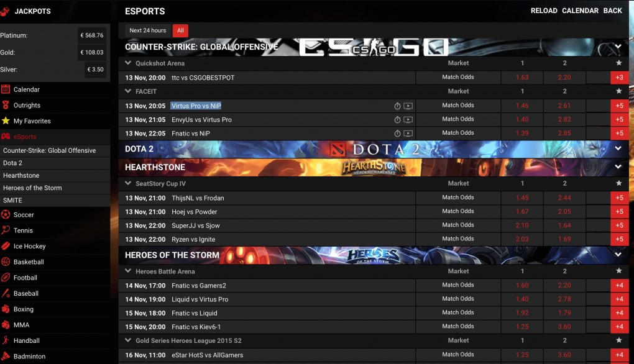Collapse the Heroes Battle Arena league
Screen dimensions: 634x364
coord(128,271)
